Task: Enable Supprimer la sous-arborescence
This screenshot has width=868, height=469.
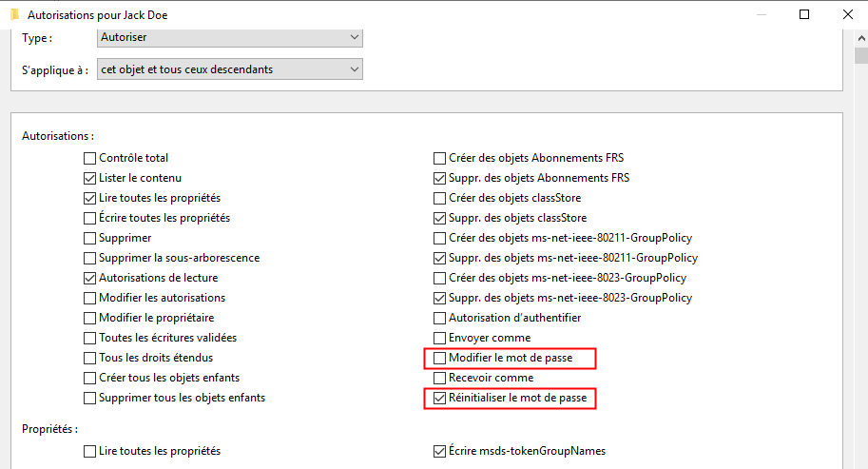Action: (89, 258)
